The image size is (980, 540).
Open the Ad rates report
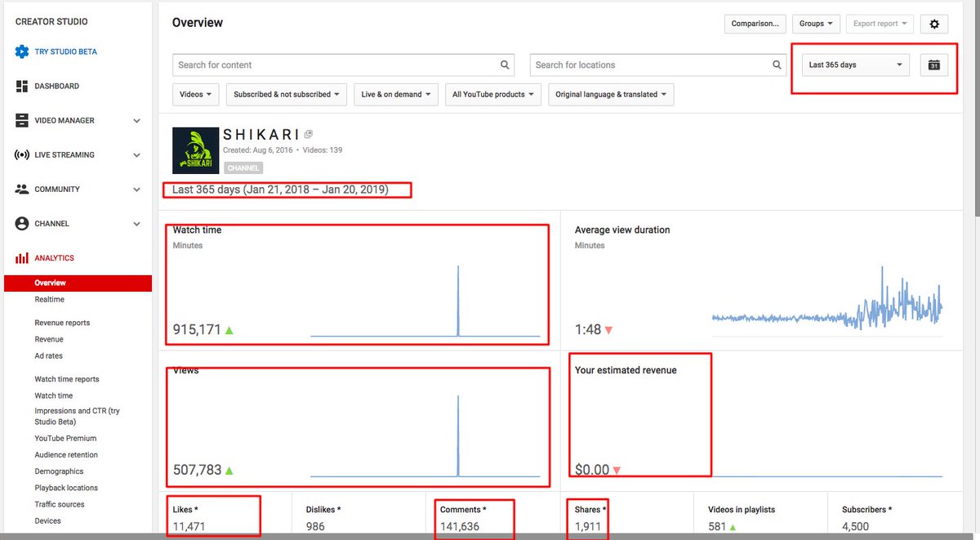(x=48, y=356)
